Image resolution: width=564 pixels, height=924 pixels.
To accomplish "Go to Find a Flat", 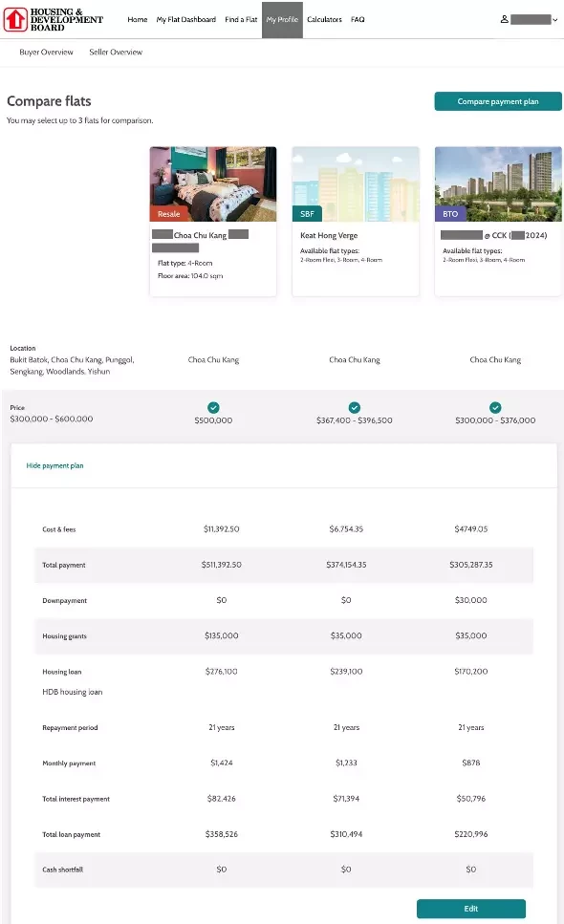I will point(241,19).
